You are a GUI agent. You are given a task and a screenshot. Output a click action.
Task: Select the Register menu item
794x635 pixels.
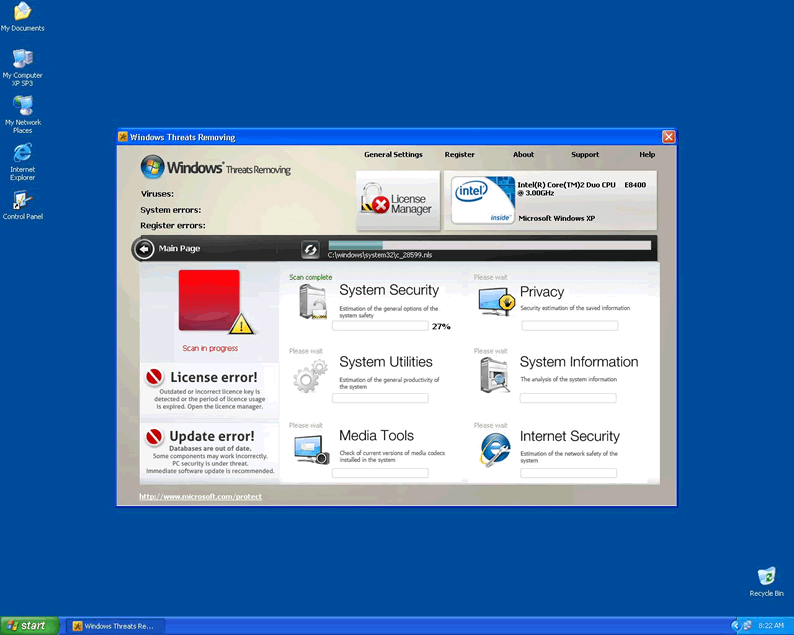click(x=460, y=155)
